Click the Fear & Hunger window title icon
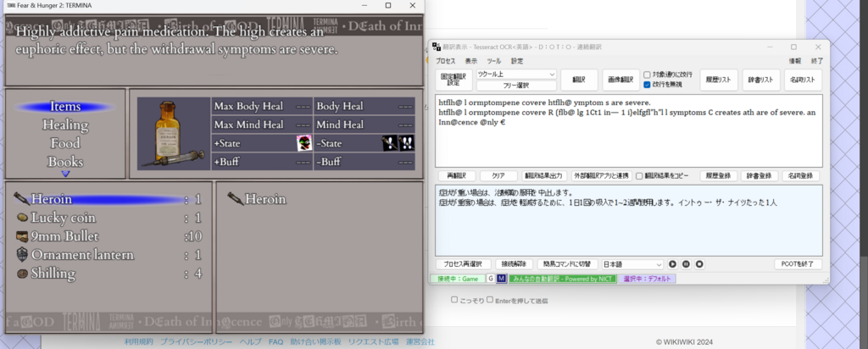The image size is (868, 349). [x=11, y=6]
